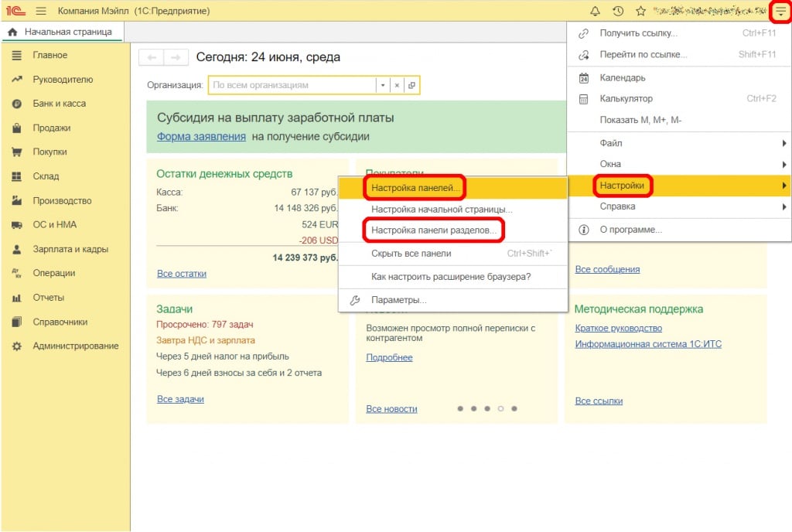Click the notifications bell icon

tap(595, 11)
